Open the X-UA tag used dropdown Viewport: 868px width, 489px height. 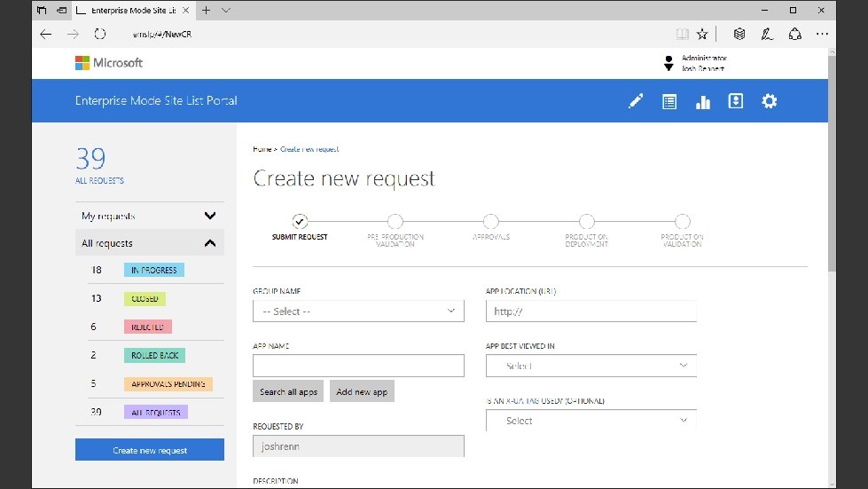(x=591, y=421)
